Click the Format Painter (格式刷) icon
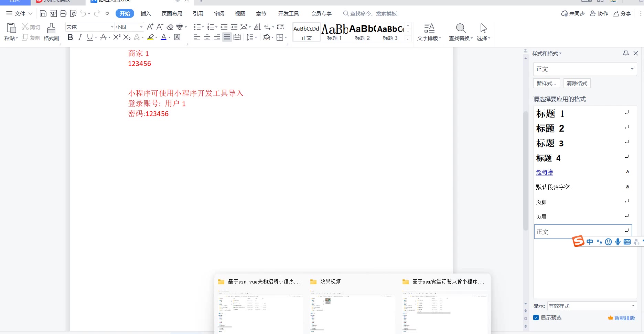 click(51, 32)
